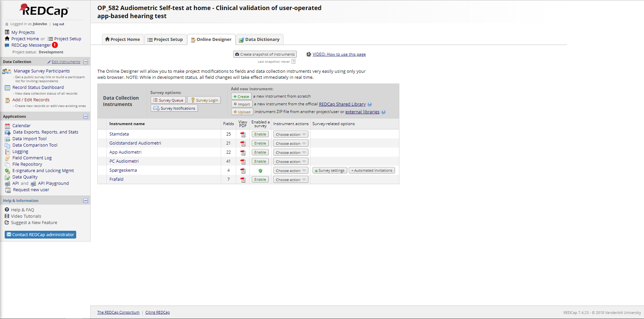644x319 pixels.
Task: View PDF for PC Audiometri
Action: (243, 162)
